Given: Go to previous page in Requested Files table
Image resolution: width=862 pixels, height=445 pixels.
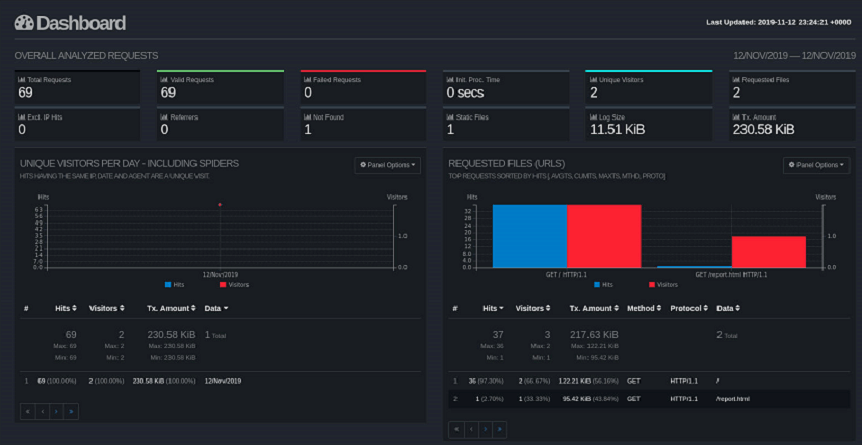Looking at the screenshot, I should tap(470, 429).
